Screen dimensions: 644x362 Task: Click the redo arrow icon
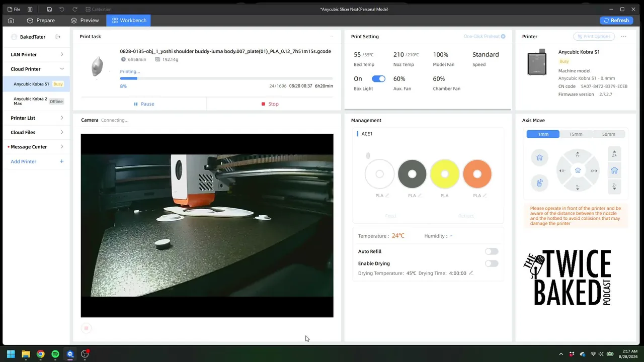click(75, 9)
